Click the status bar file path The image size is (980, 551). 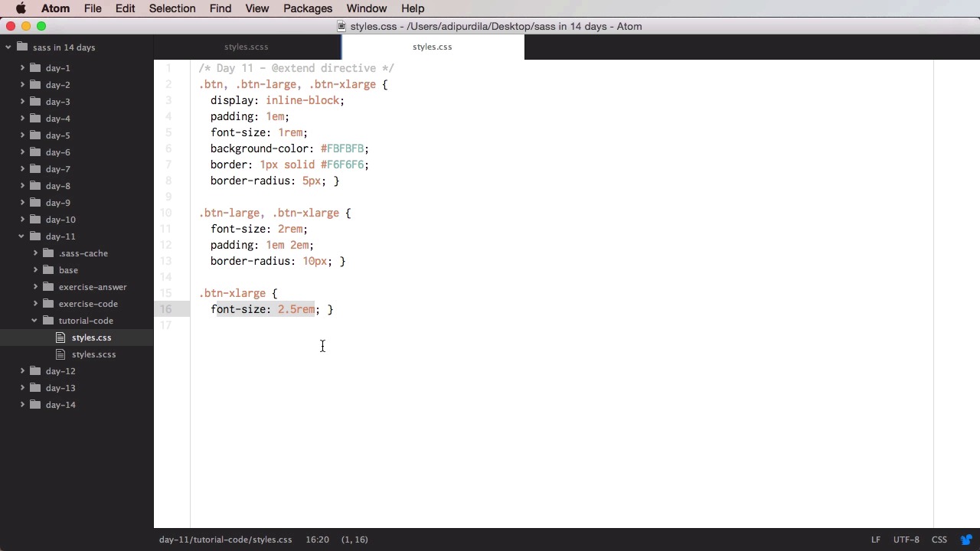click(225, 540)
